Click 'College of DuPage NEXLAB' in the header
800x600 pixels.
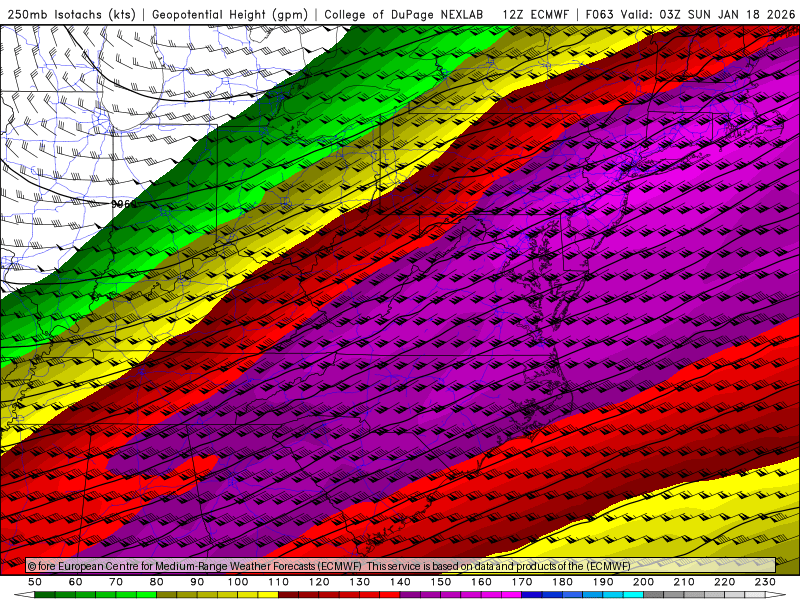point(404,14)
